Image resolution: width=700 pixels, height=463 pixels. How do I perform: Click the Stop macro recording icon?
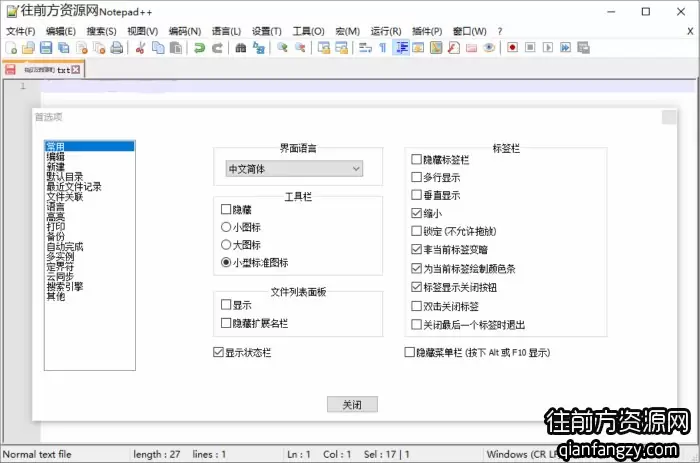[x=530, y=47]
